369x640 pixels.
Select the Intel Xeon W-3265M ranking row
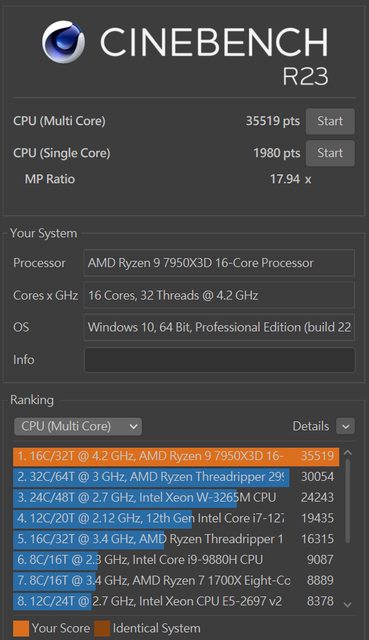tap(176, 498)
